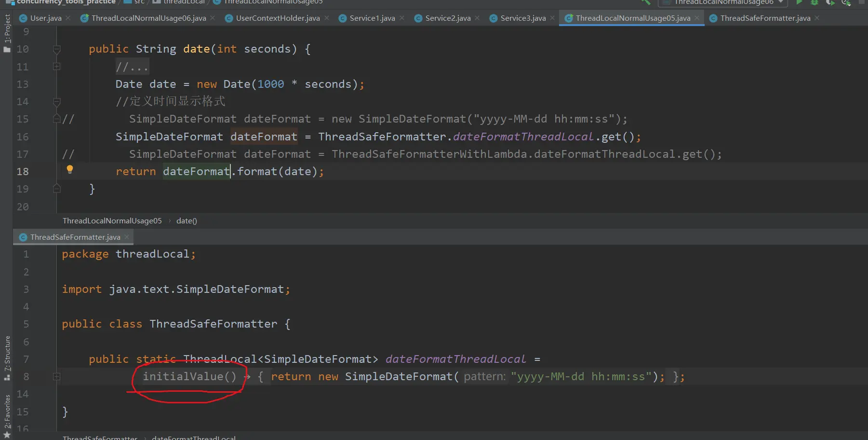Screen dimensions: 868x440
Task: Click the dateFormatThreadLocal field reference on line 16
Action: coord(523,137)
